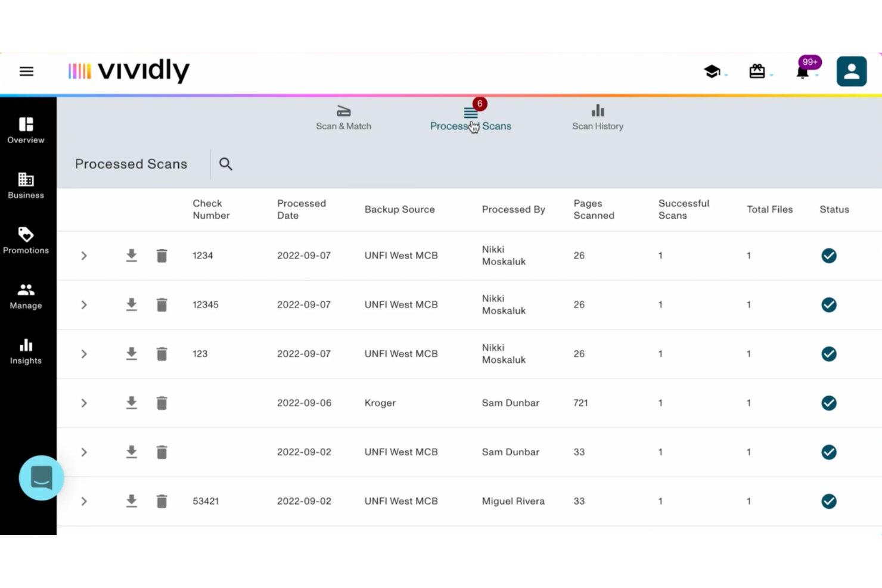Open the chat support bubble
This screenshot has height=588, width=882.
[x=41, y=478]
